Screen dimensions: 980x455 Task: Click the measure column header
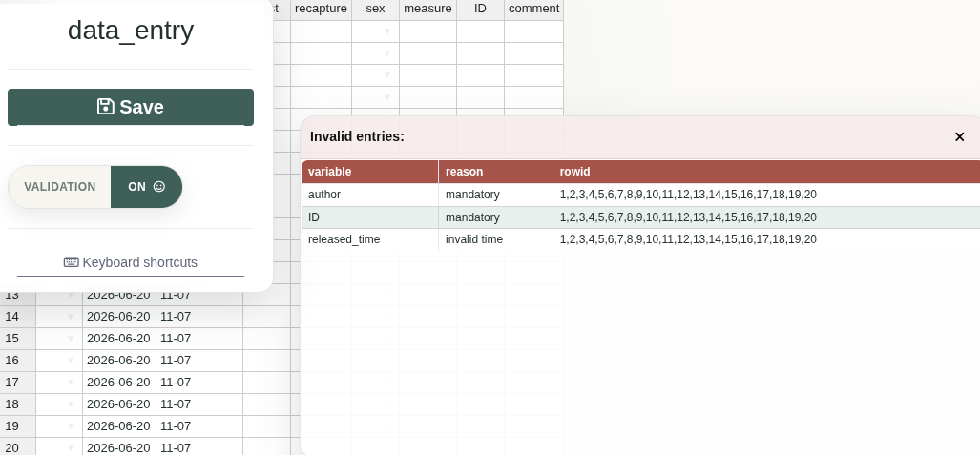tap(427, 9)
